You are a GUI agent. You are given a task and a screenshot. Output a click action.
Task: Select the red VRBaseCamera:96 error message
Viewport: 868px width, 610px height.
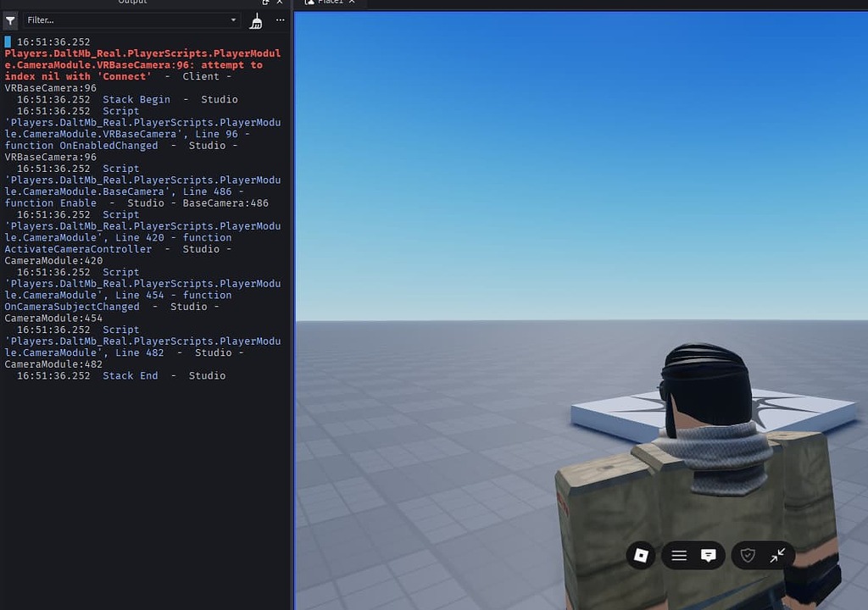142,64
